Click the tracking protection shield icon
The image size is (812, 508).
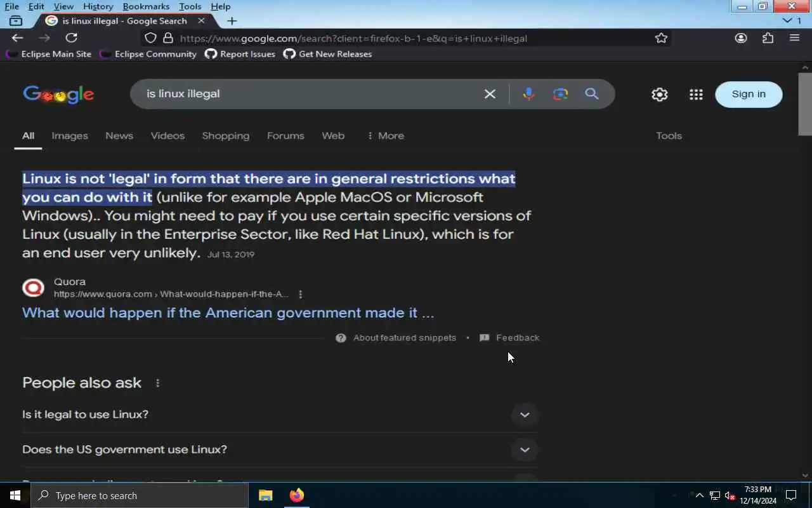click(x=150, y=38)
